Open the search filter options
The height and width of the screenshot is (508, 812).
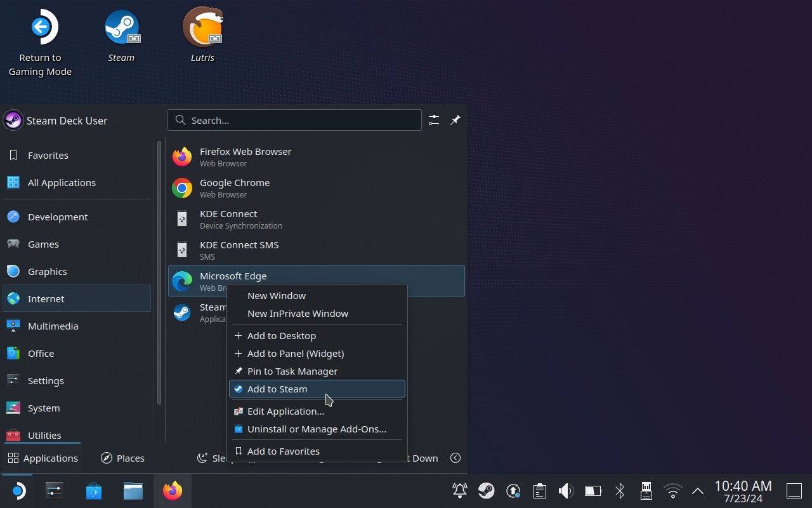pyautogui.click(x=434, y=120)
